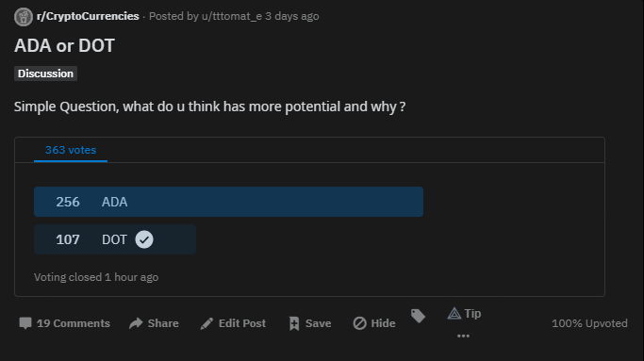The width and height of the screenshot is (644, 361).
Task: Click the r/CryptoCurrencies subreddit avatar icon
Action: pos(24,17)
